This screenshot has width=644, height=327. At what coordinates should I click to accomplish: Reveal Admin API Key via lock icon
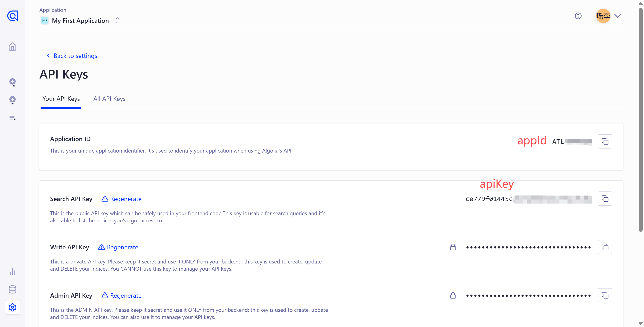[x=453, y=295]
